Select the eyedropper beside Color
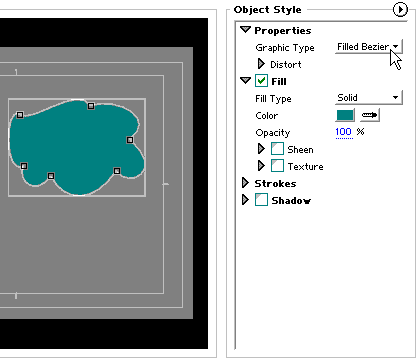This screenshot has width=419, height=361. tap(370, 115)
